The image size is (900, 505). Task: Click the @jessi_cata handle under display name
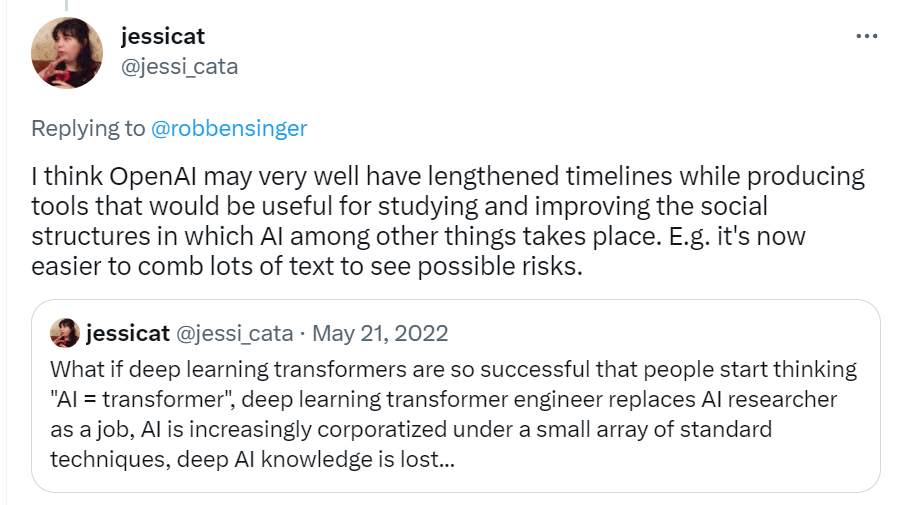pos(179,67)
